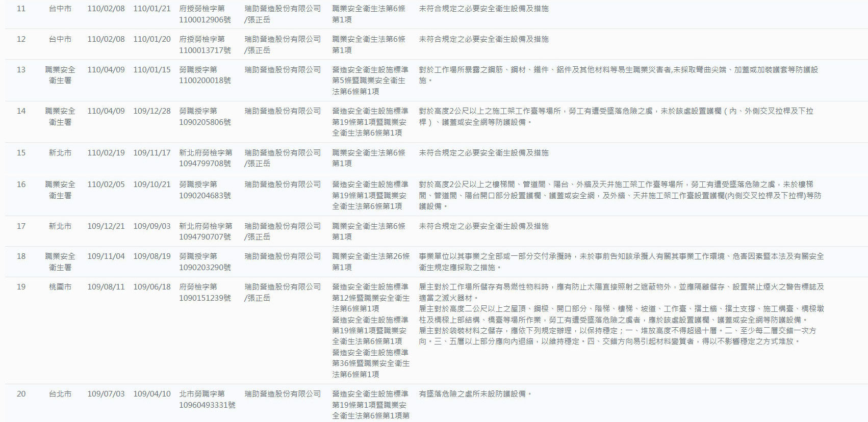Click the date 109/10/21 in row 16
Image resolution: width=868 pixels, height=422 pixels.
click(x=152, y=184)
